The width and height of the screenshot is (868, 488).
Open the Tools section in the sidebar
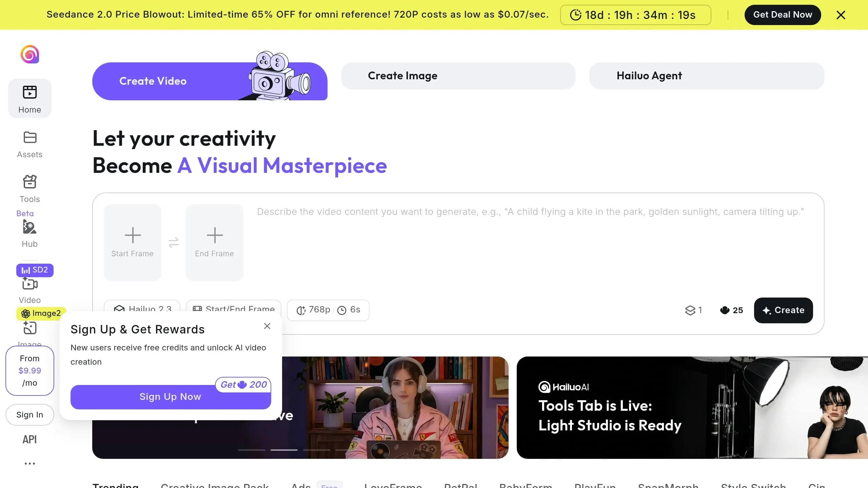(x=30, y=189)
